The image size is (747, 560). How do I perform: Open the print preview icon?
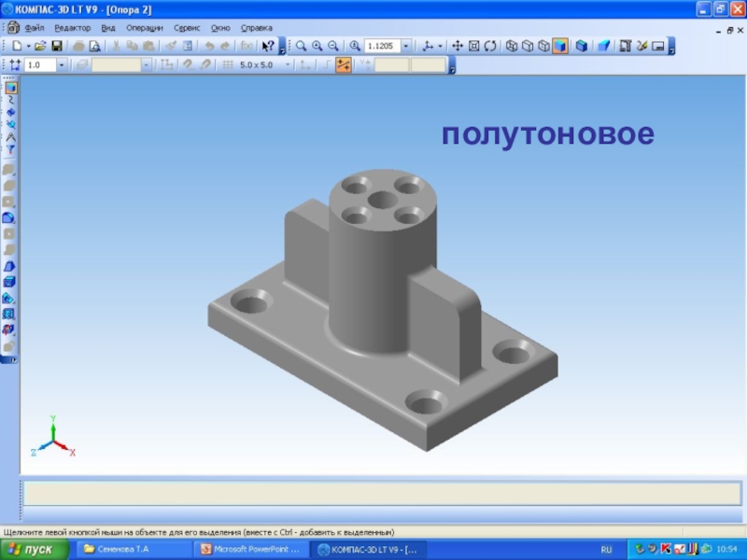click(x=95, y=46)
